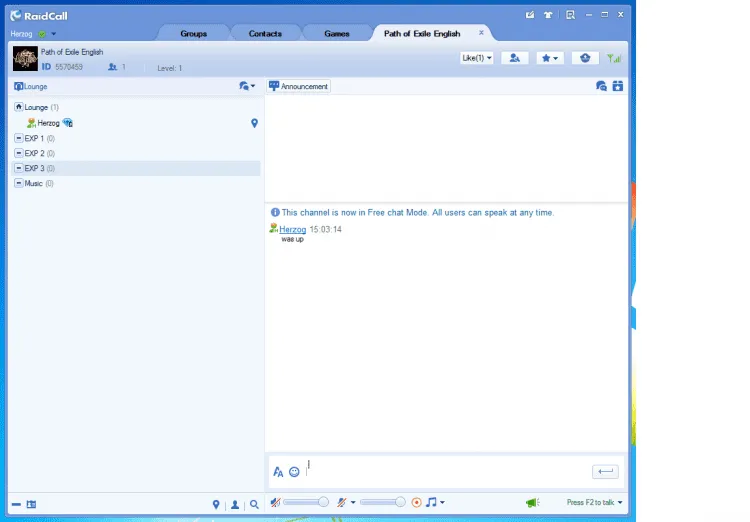Toggle the orange record button
This screenshot has height=522, width=750.
(x=417, y=502)
